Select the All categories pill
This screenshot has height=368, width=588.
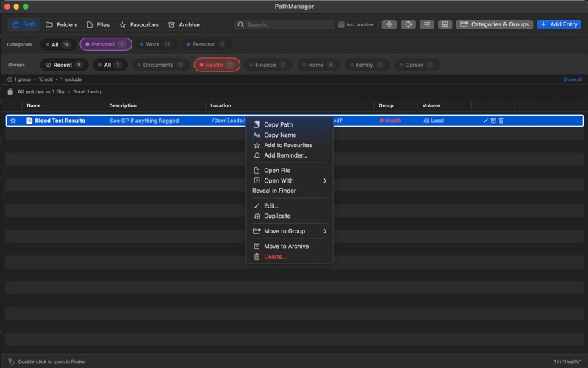[x=58, y=44]
